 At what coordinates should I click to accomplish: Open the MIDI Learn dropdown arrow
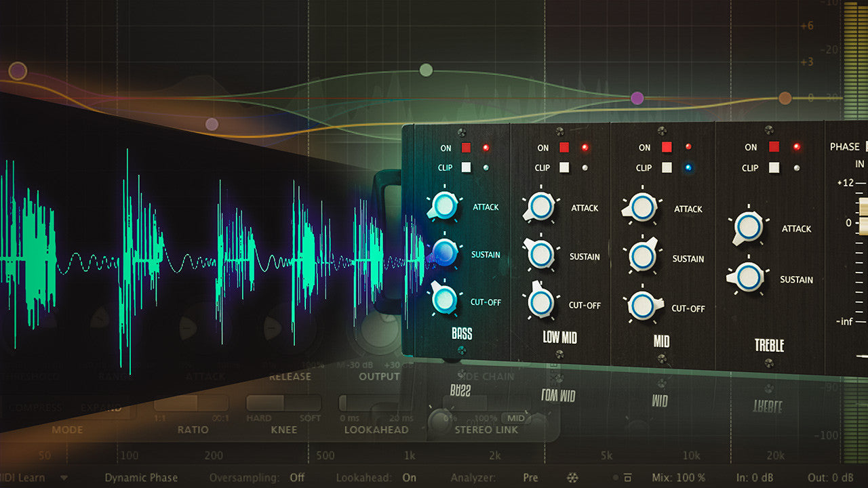pyautogui.click(x=64, y=478)
